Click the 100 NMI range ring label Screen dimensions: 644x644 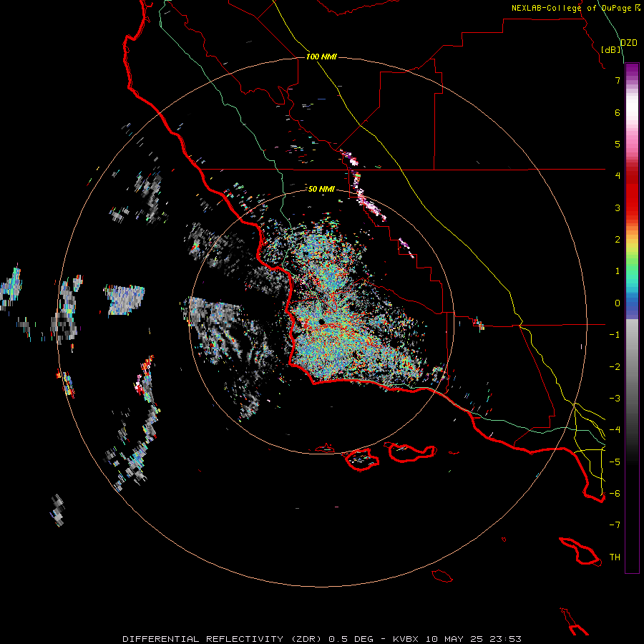(x=321, y=57)
